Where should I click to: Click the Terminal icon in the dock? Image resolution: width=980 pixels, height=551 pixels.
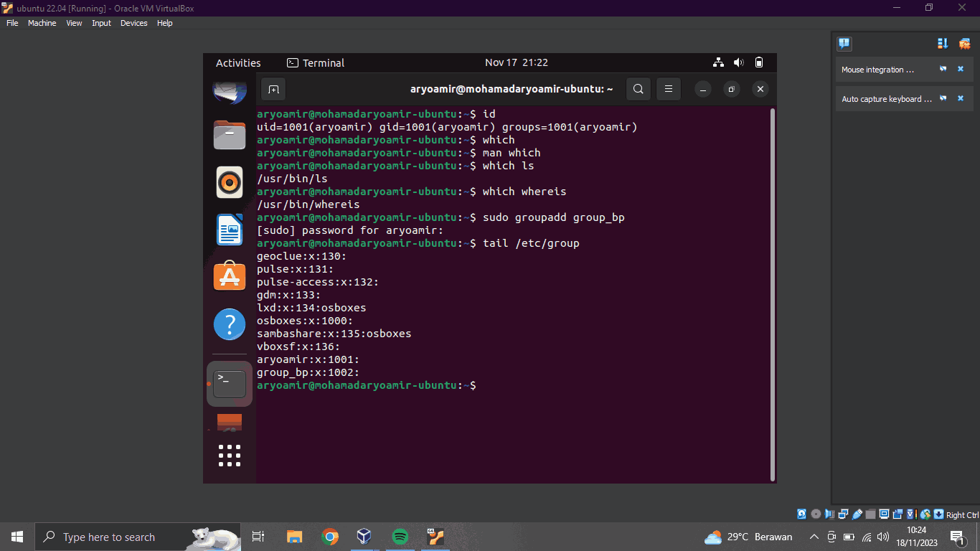pyautogui.click(x=230, y=384)
